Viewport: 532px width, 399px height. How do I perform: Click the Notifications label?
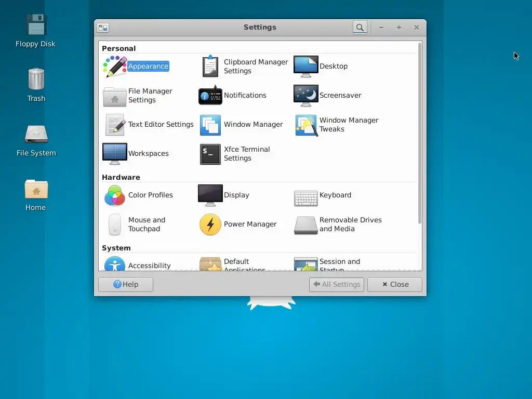245,96
